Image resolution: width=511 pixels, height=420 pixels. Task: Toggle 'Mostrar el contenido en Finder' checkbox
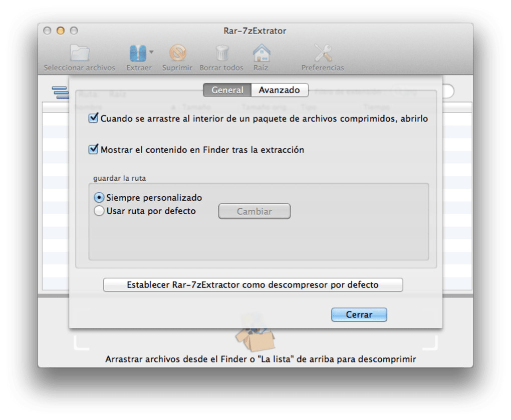click(x=93, y=149)
